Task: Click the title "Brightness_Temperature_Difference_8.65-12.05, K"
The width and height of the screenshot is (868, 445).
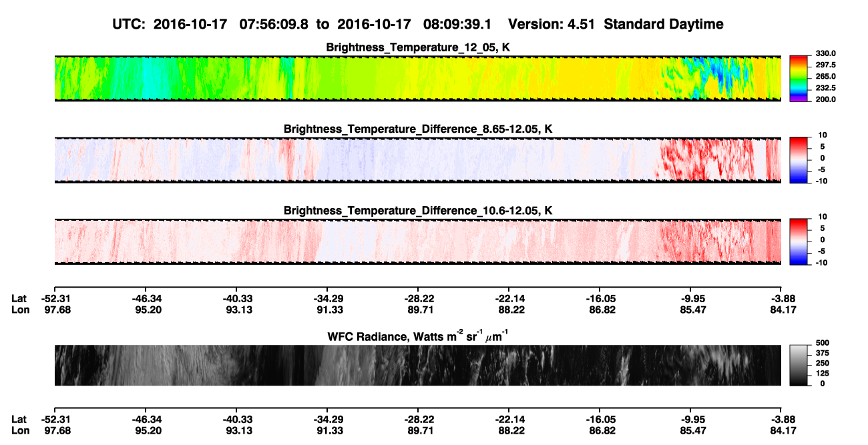Action: (418, 129)
